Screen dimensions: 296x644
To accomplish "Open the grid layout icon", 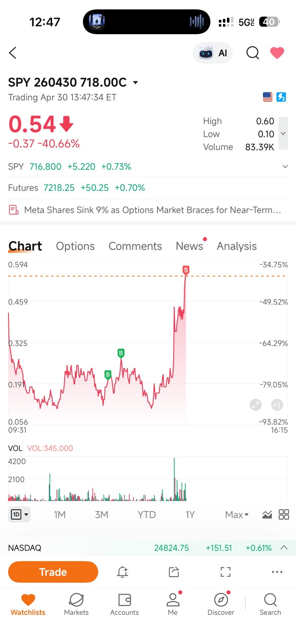I will 284,515.
